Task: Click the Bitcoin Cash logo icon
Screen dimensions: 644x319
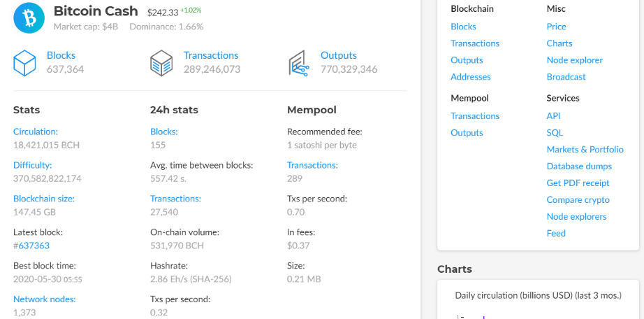Action: 29,18
